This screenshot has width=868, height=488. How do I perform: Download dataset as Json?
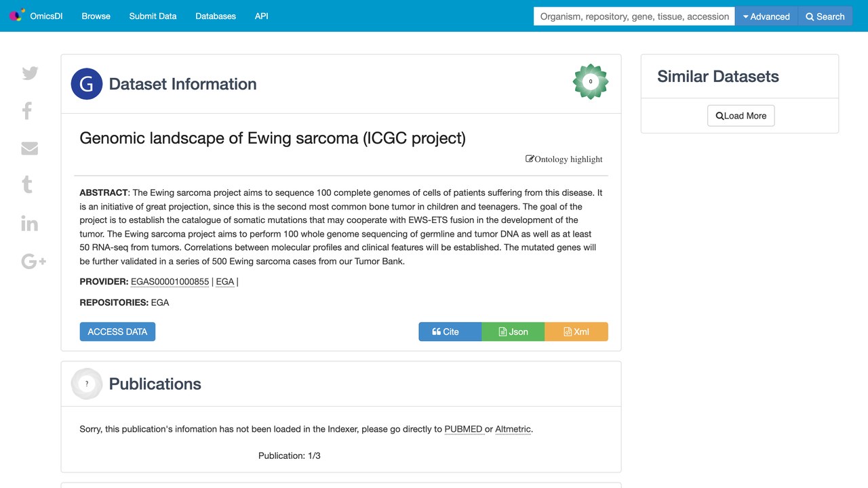tap(513, 331)
